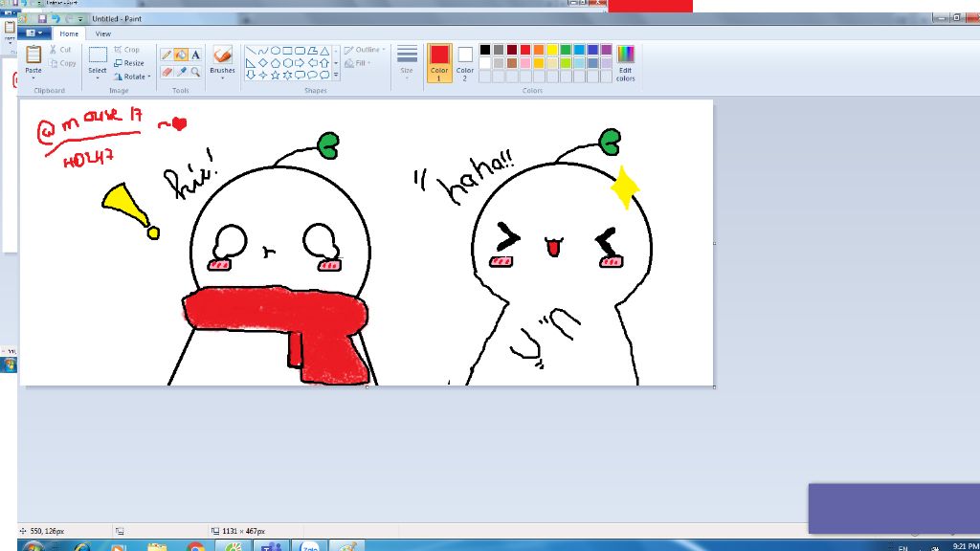The image size is (980, 551).
Task: Choose the Oval shape
Action: click(x=275, y=51)
